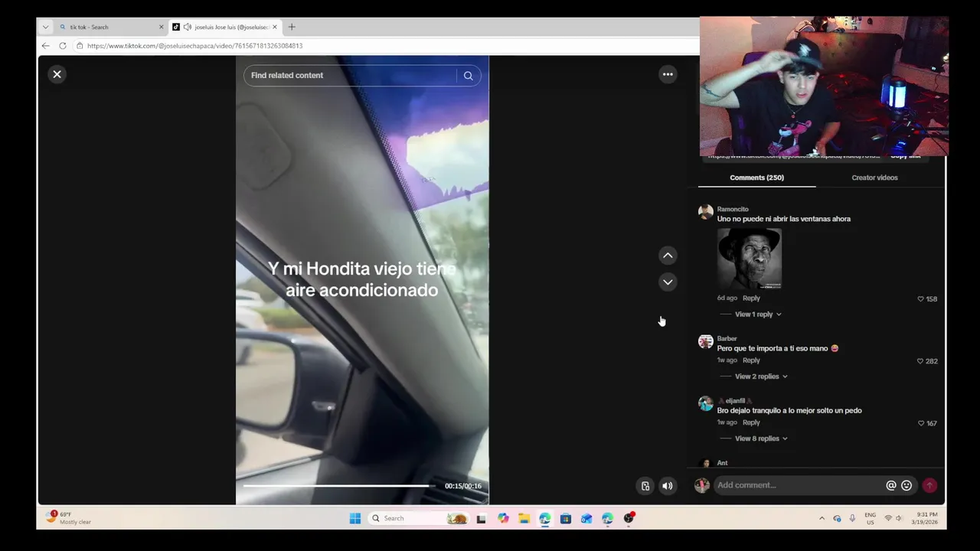980x551 pixels.
Task: Open the eljanfil username link
Action: coord(735,400)
